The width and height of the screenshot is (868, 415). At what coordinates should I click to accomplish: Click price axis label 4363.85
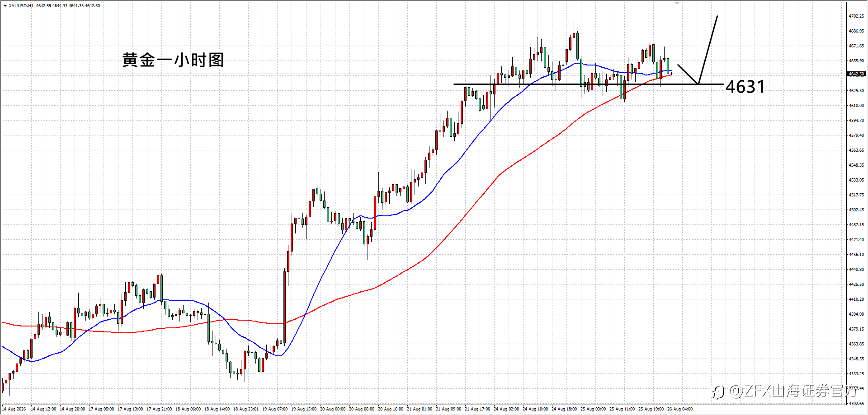[x=856, y=344]
